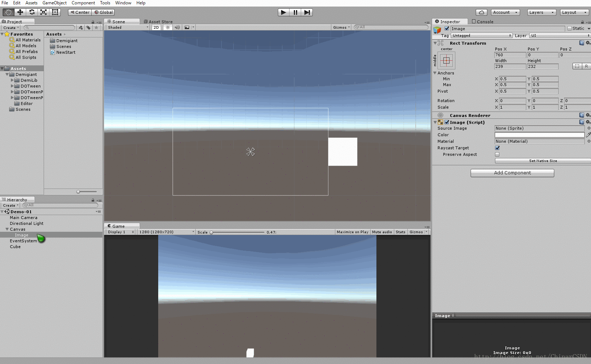
Task: Open Rect Transform anchor presets box
Action: (446, 60)
